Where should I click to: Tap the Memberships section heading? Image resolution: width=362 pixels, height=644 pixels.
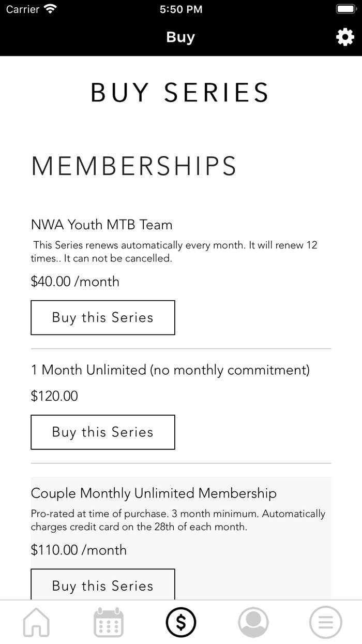point(134,166)
